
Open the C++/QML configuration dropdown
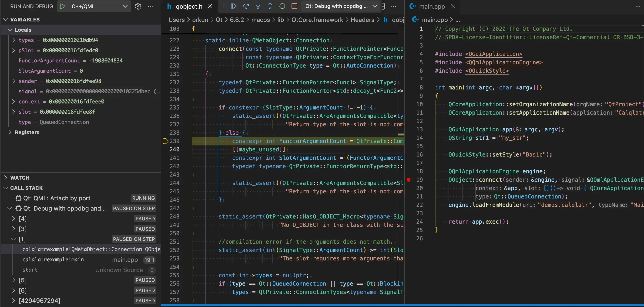(125, 6)
